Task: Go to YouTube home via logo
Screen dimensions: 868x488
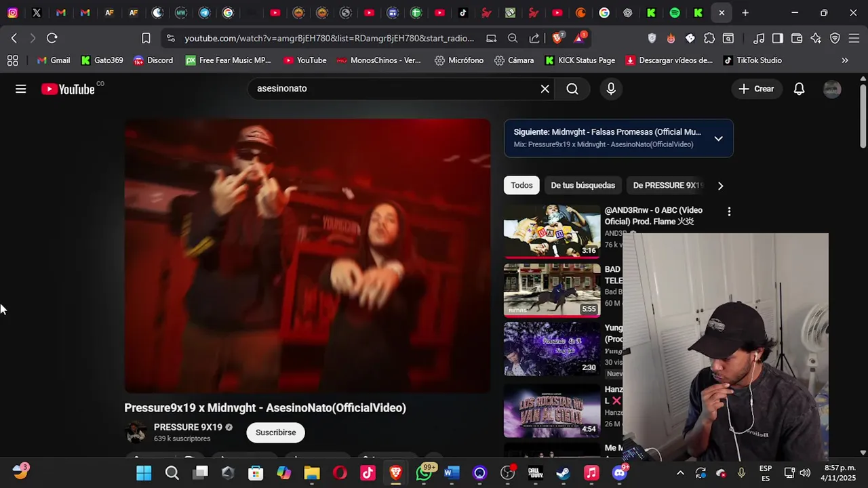Action: point(68,89)
